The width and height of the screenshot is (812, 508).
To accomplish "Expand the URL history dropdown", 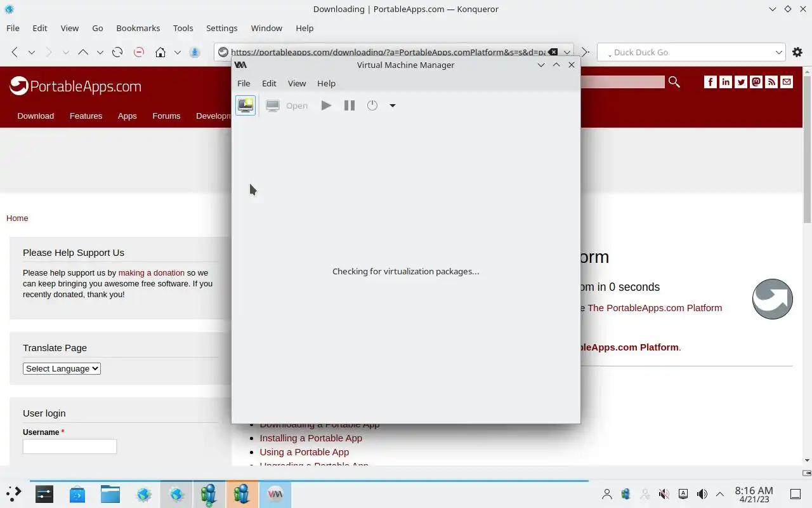I will [566, 52].
